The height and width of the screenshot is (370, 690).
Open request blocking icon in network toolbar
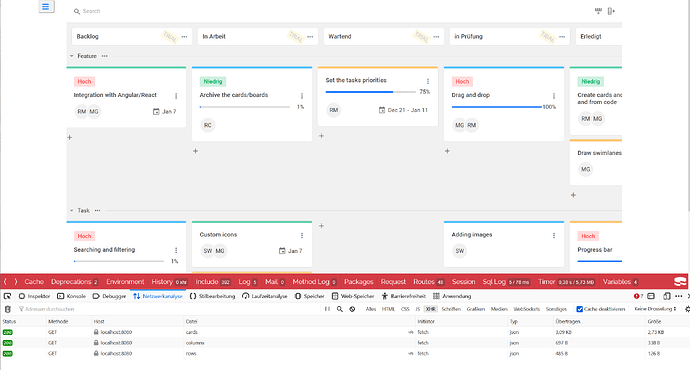[352, 309]
